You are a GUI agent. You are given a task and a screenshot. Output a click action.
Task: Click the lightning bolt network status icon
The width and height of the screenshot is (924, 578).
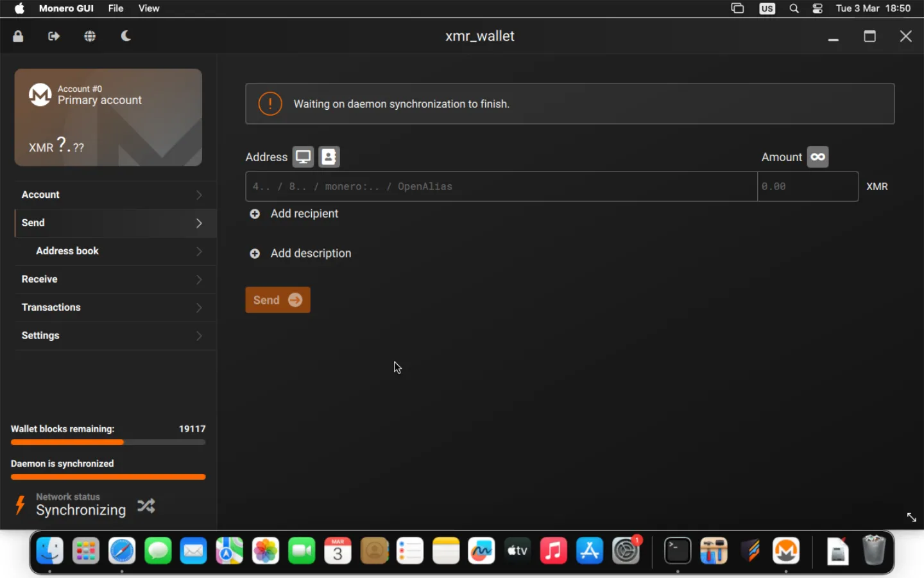tap(20, 505)
